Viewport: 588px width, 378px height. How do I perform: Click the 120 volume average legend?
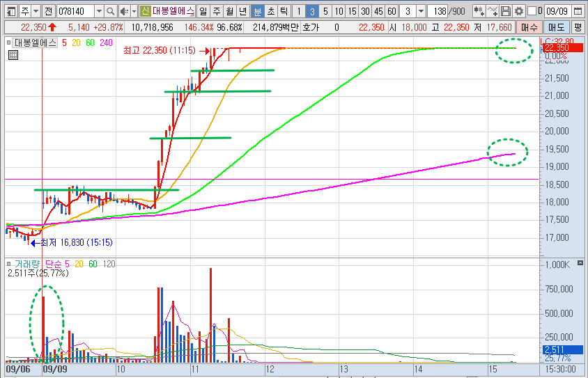tap(109, 264)
